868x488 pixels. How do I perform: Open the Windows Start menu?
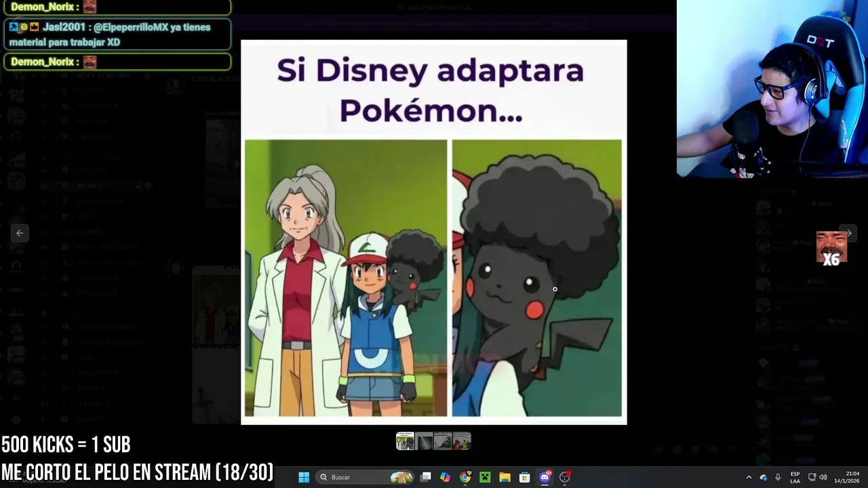coord(304,477)
